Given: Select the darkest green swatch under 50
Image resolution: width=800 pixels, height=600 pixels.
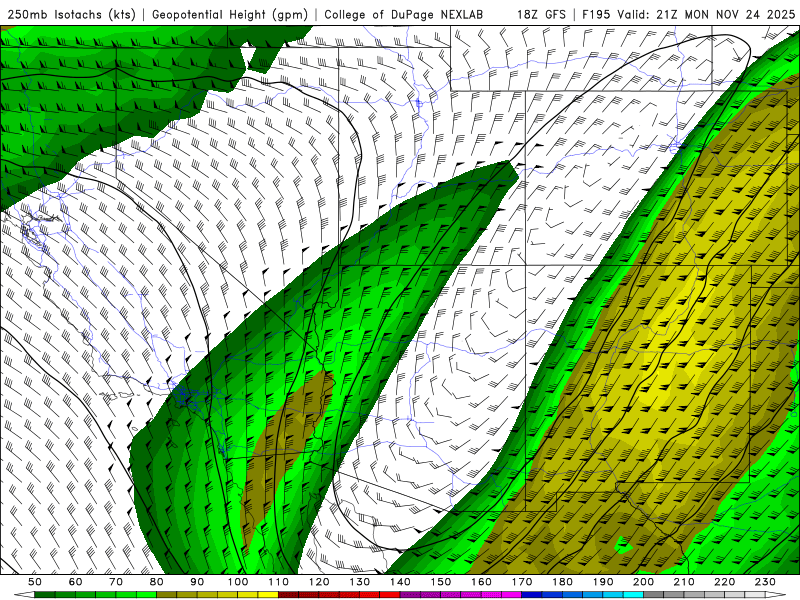Looking at the screenshot, I should click(x=45, y=595).
